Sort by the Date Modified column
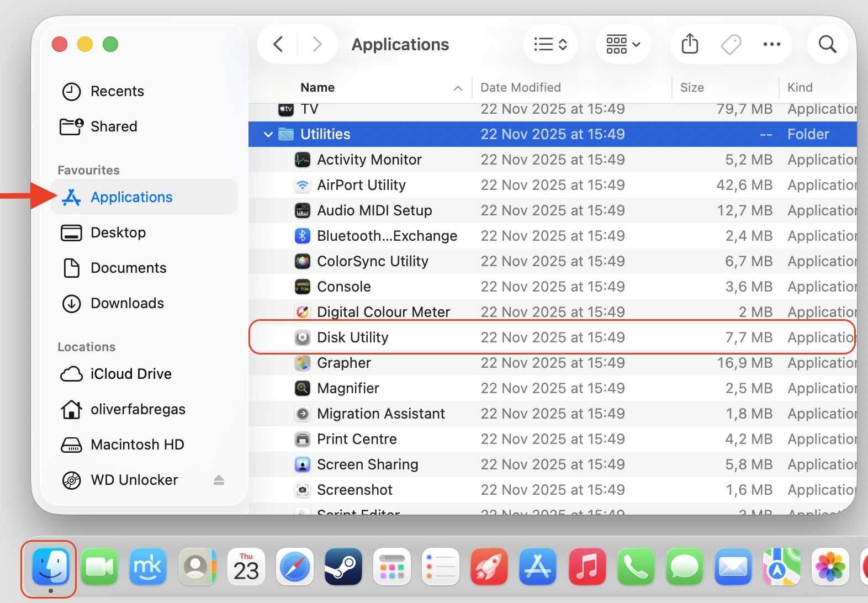The image size is (868, 603). 521,87
